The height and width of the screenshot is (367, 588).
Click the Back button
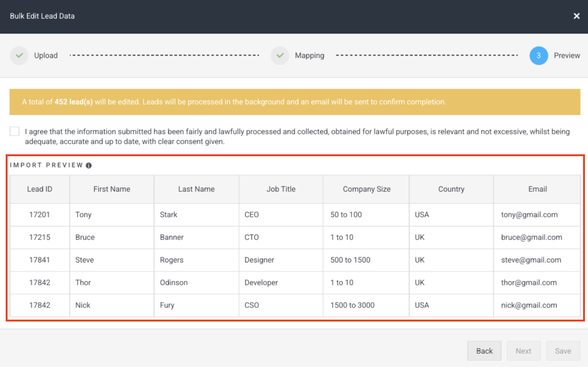click(x=484, y=351)
